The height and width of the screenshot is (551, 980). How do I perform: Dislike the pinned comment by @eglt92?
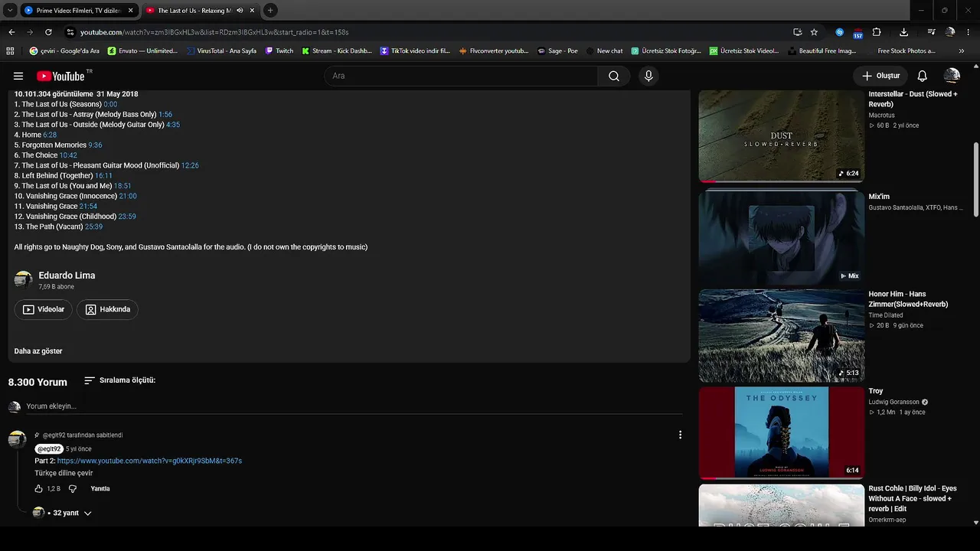(73, 488)
